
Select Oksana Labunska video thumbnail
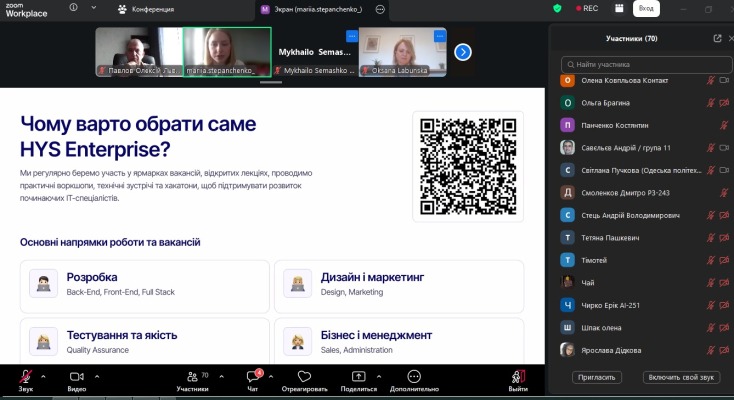403,52
